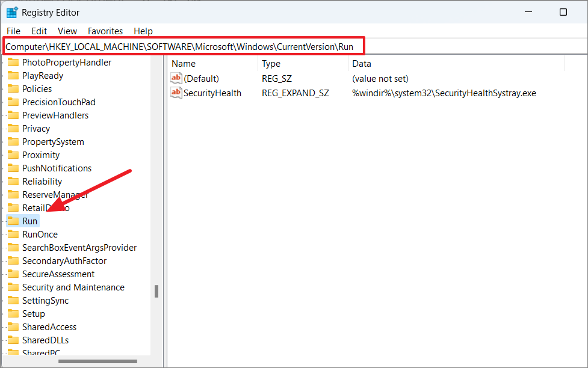Select the PreviewHandlers folder icon

pos(13,115)
